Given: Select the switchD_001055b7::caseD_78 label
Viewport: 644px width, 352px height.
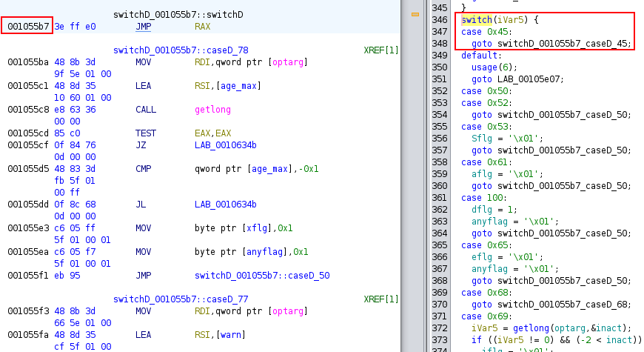Looking at the screenshot, I should tap(181, 50).
